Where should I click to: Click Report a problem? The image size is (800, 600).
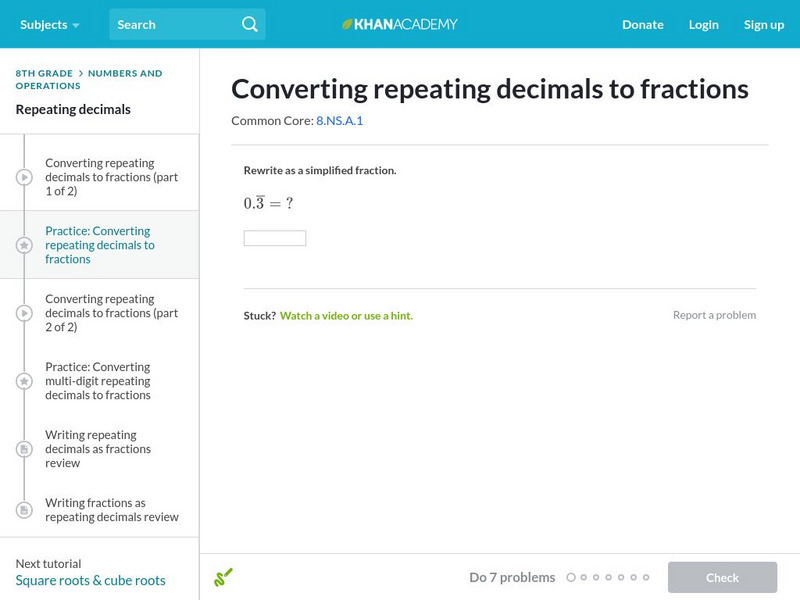(x=714, y=315)
